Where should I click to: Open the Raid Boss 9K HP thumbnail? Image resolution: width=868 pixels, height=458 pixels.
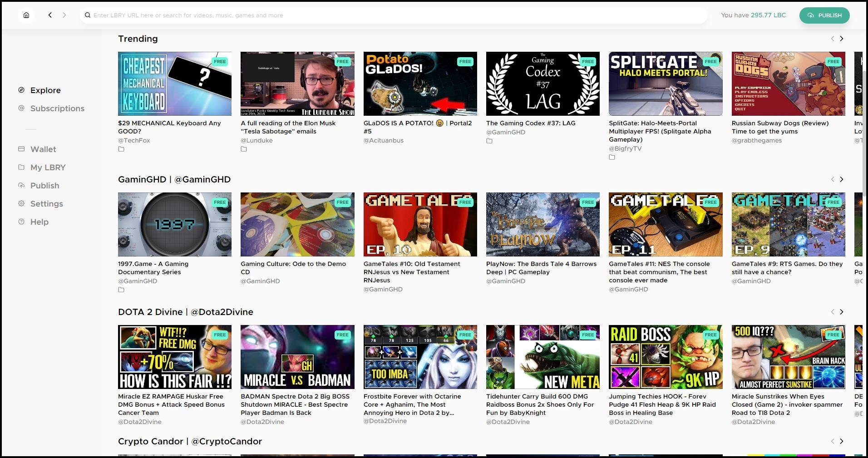666,357
